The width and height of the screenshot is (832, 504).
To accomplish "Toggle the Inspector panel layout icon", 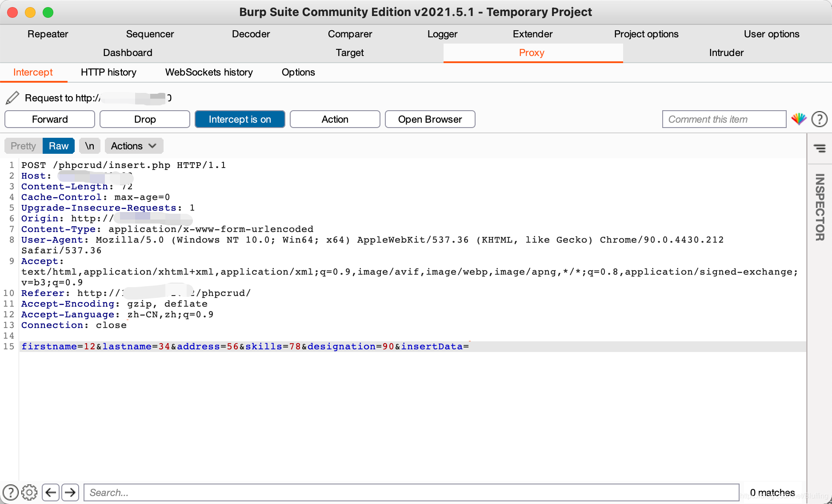I will click(x=820, y=148).
